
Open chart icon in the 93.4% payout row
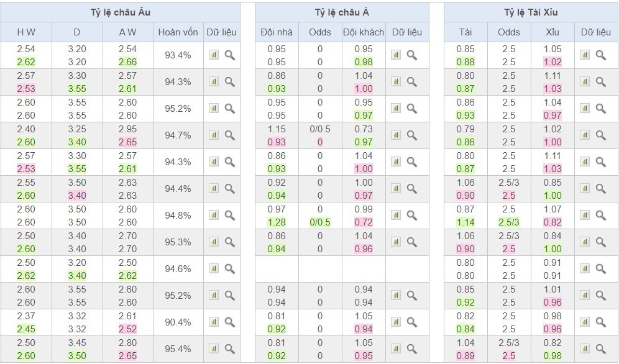(213, 55)
